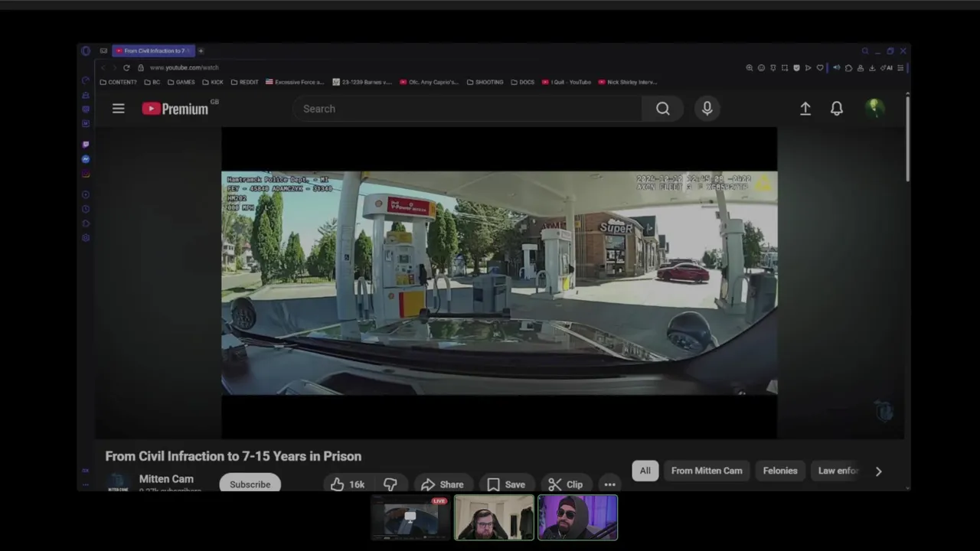Go forward in browser history
This screenshot has width=980, height=551.
[114, 67]
